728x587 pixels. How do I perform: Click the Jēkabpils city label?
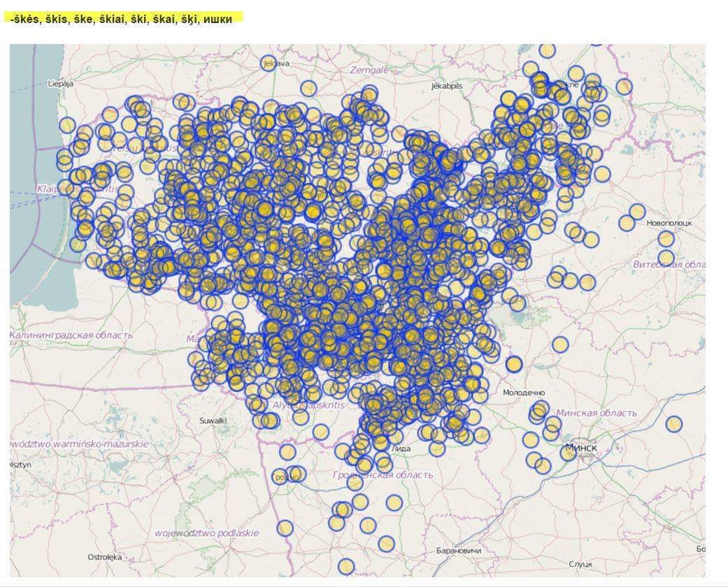pos(447,85)
